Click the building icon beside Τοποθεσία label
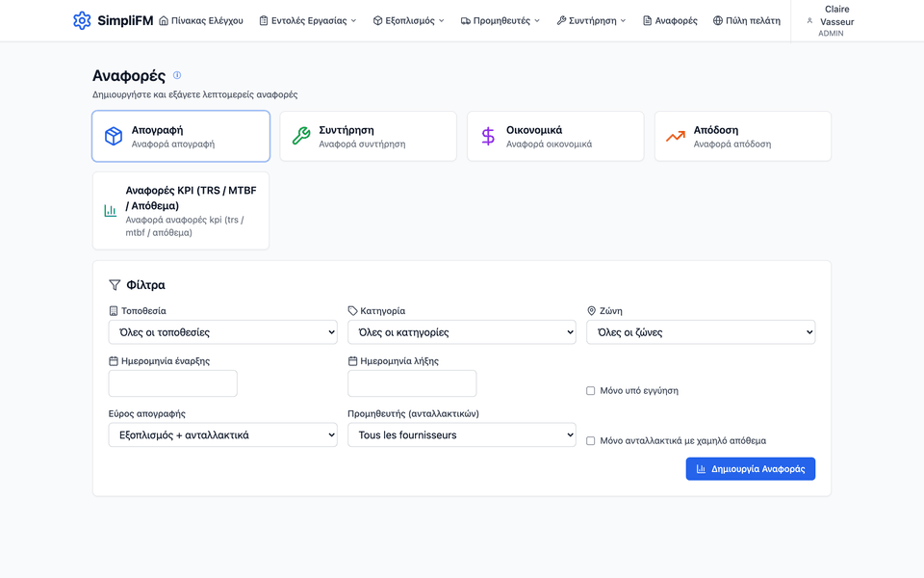 pos(114,311)
